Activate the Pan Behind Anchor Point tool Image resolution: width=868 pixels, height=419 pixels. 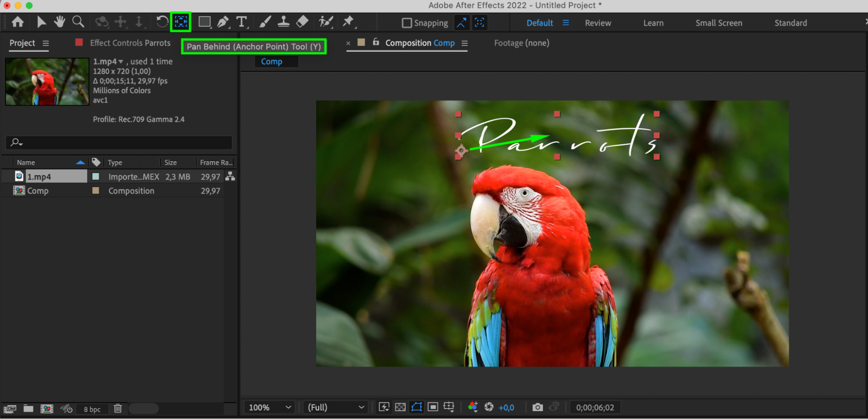[181, 22]
